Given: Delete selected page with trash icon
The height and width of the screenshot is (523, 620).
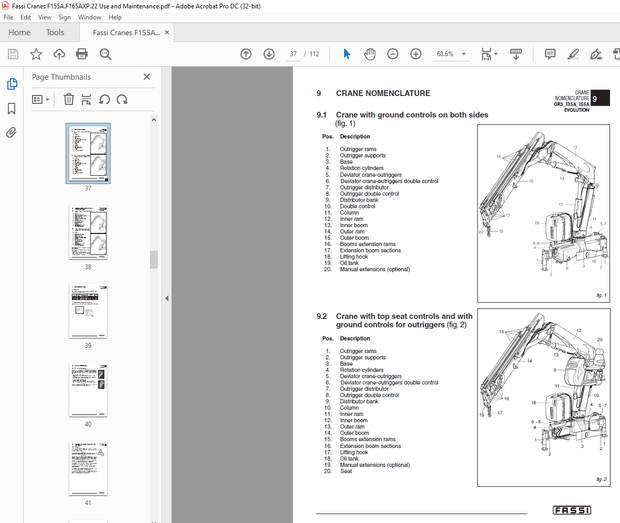Looking at the screenshot, I should [68, 99].
